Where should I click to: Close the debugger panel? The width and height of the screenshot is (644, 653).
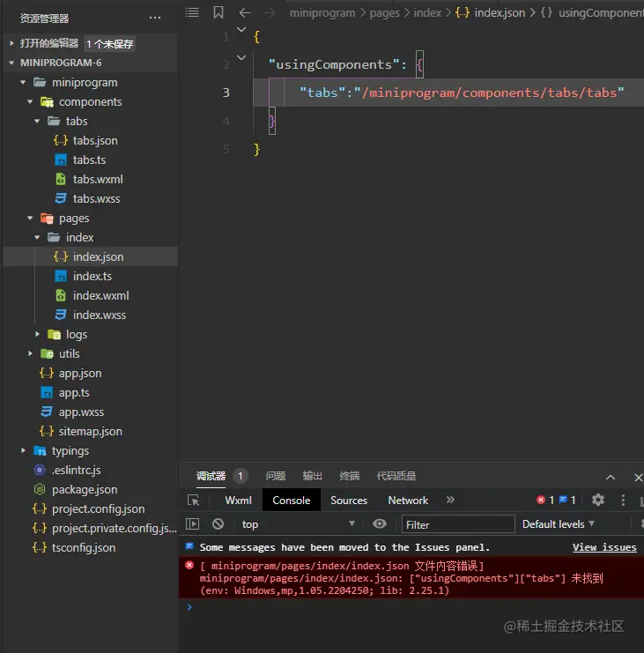[x=638, y=478]
